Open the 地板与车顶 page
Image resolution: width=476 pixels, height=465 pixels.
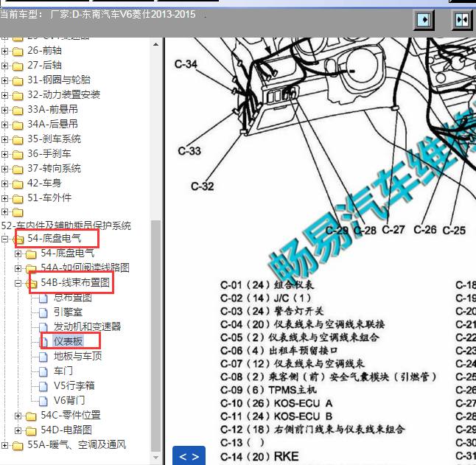(x=77, y=356)
